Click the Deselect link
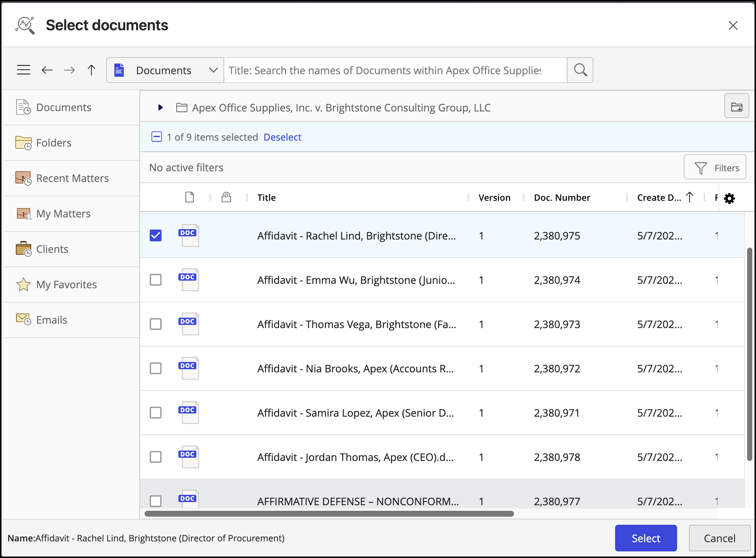756x558 pixels. pos(282,137)
